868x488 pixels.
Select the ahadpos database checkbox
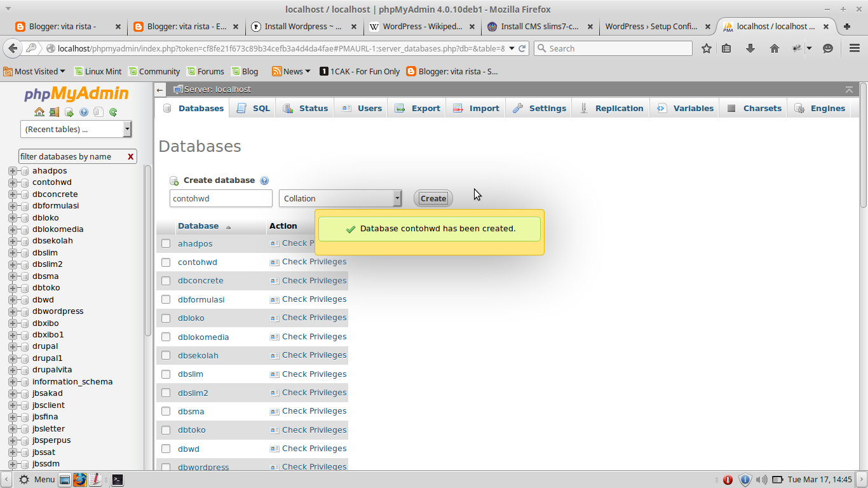(x=166, y=243)
